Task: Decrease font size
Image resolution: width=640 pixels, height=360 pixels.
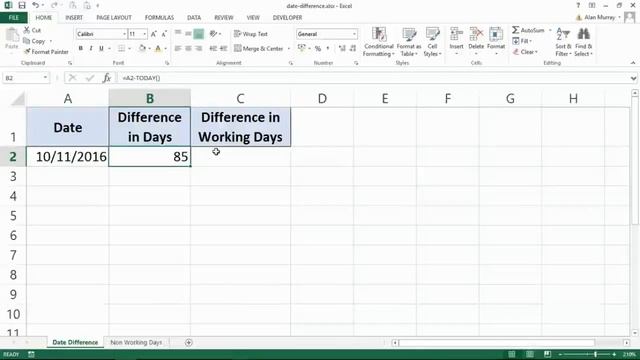Action: 164,34
